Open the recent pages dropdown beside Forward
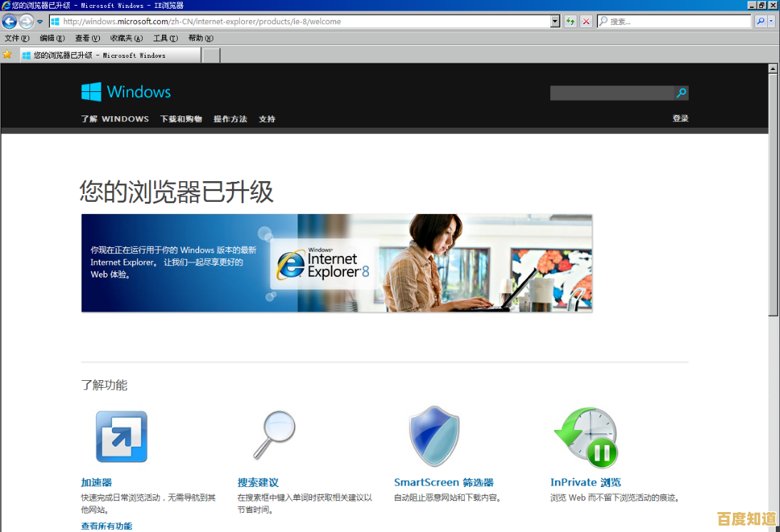 40,21
